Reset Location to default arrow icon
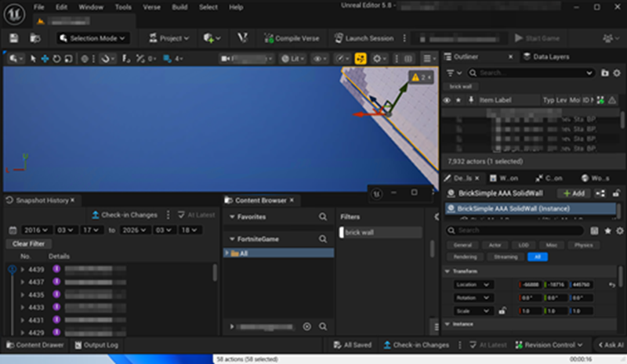 click(612, 284)
